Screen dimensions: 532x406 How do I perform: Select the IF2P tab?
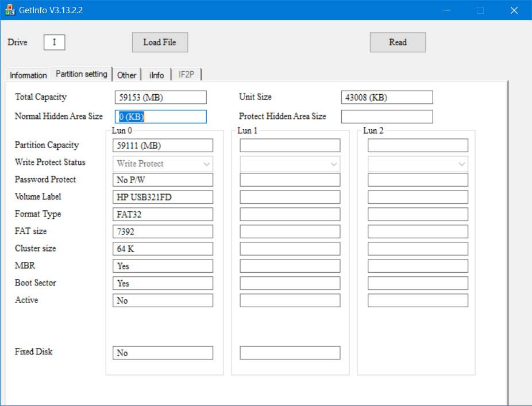click(186, 75)
